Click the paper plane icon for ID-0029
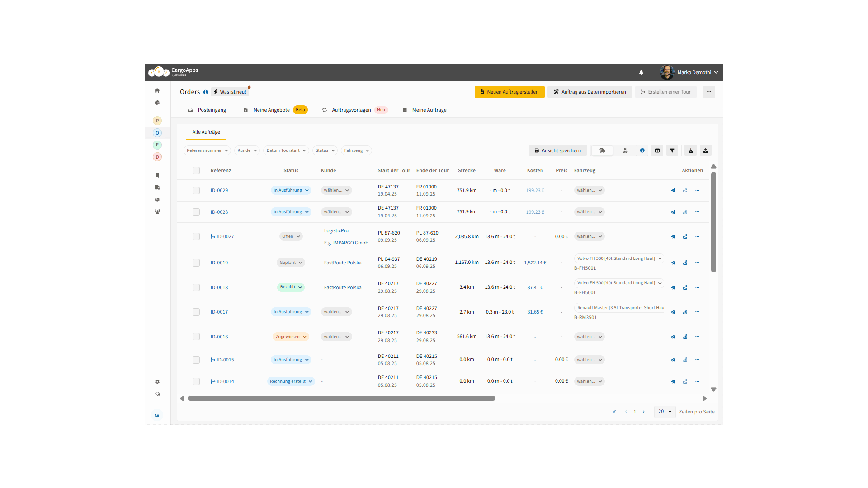This screenshot has height=488, width=868. 673,190
